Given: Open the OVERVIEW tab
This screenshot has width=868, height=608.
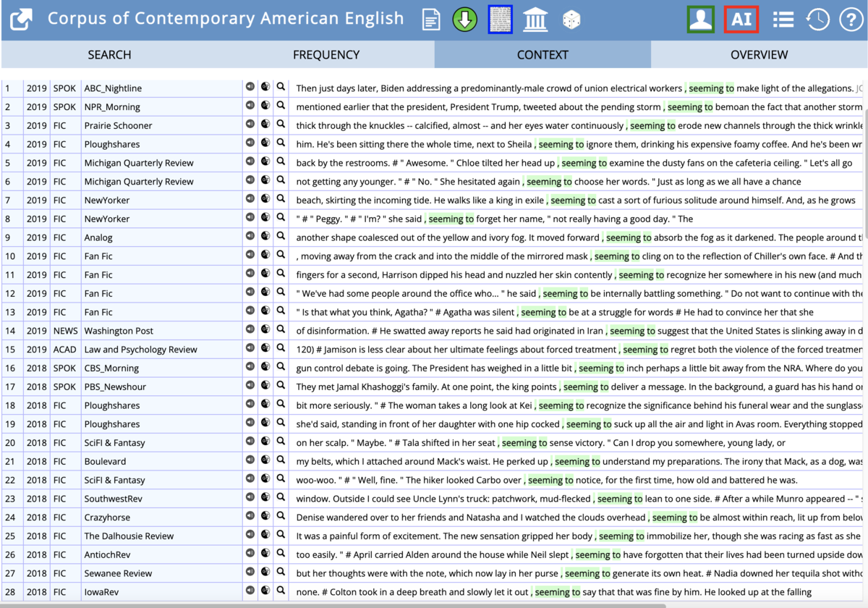Looking at the screenshot, I should click(759, 54).
